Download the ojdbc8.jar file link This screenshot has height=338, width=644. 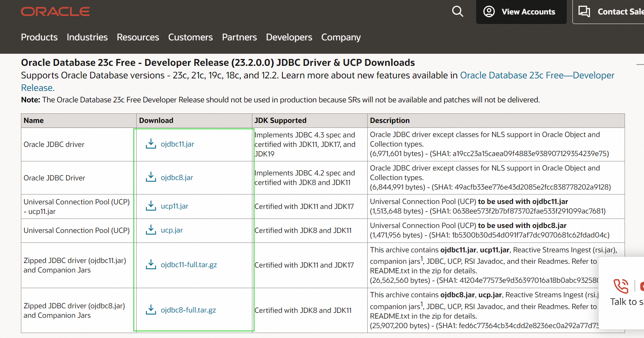177,177
